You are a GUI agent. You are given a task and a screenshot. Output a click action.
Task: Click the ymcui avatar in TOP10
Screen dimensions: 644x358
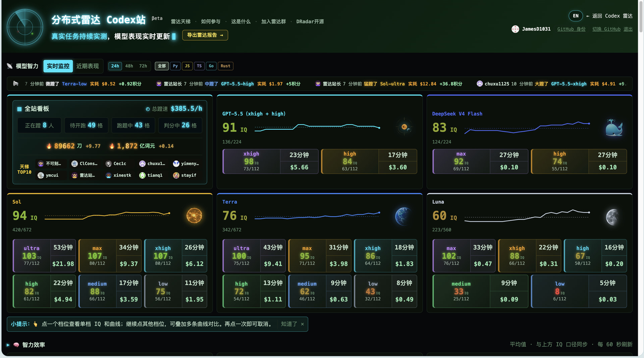41,175
